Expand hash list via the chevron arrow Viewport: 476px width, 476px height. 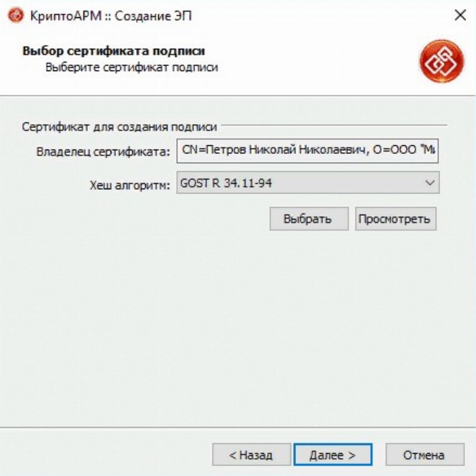[430, 183]
